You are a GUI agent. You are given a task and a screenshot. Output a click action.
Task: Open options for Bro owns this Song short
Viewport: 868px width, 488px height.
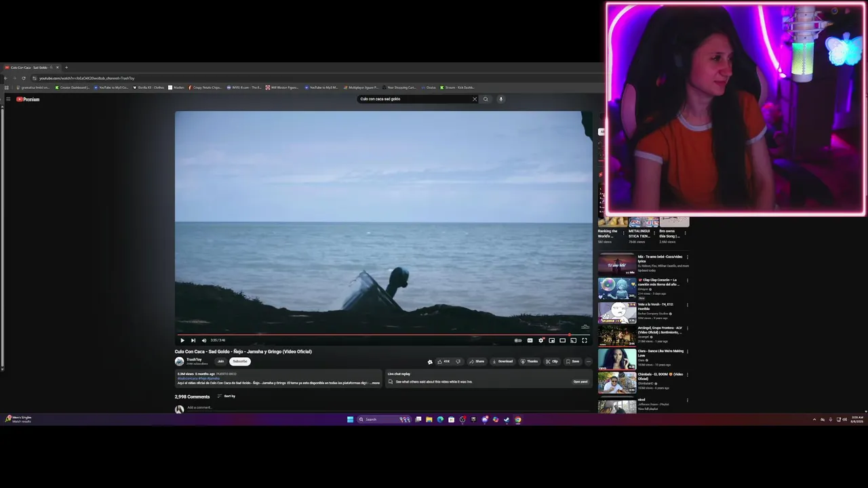pos(686,232)
